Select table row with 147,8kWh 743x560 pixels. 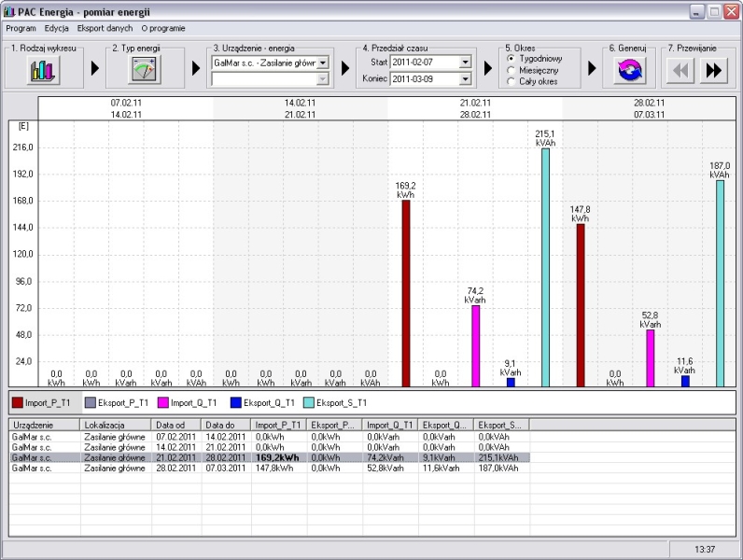click(270, 469)
